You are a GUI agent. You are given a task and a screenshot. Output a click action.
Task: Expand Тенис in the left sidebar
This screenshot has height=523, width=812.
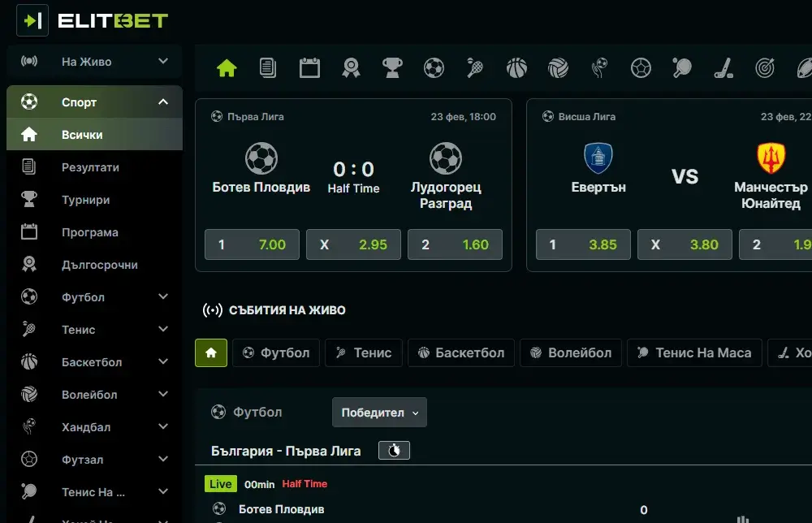click(94, 330)
